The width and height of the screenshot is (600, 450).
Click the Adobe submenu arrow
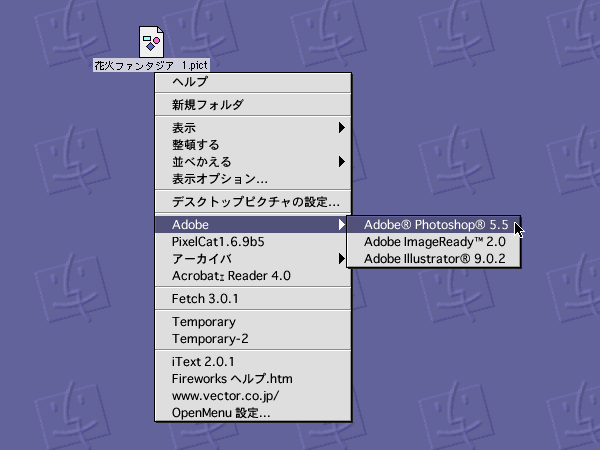(342, 225)
